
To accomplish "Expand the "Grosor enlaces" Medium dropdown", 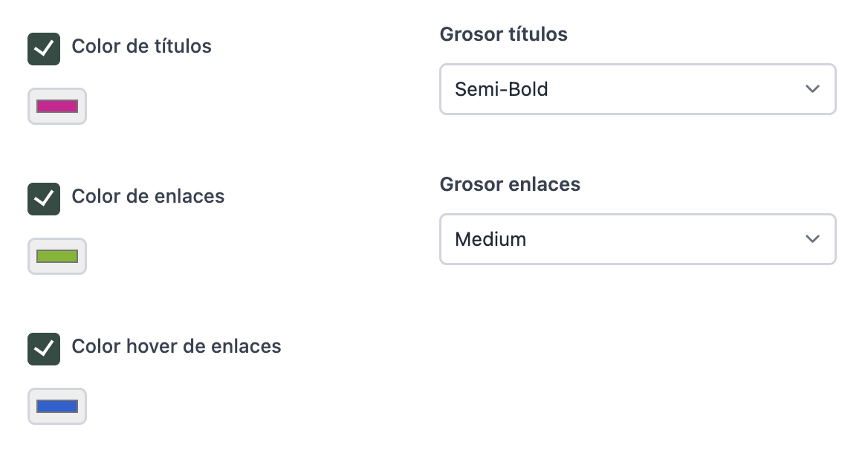I will click(x=638, y=239).
